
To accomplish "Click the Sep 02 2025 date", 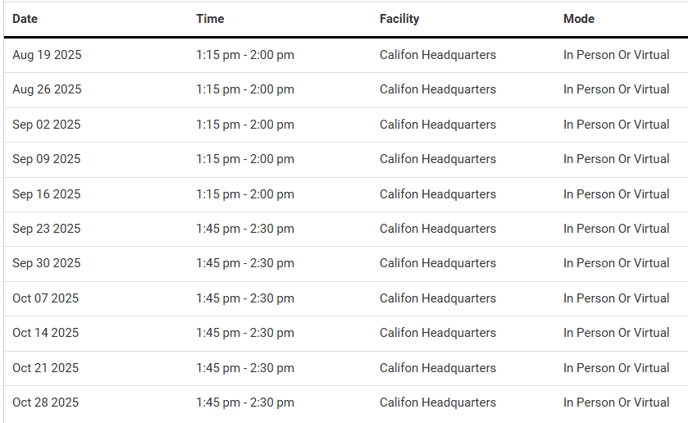I will (47, 125).
